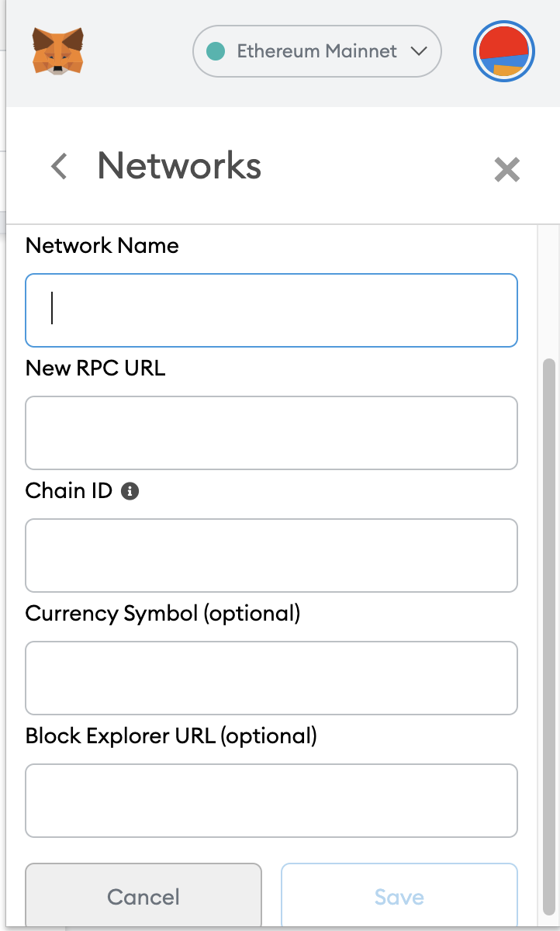This screenshot has height=931, width=560.
Task: Click the Block Explorer URL (optional) label
Action: click(x=171, y=735)
